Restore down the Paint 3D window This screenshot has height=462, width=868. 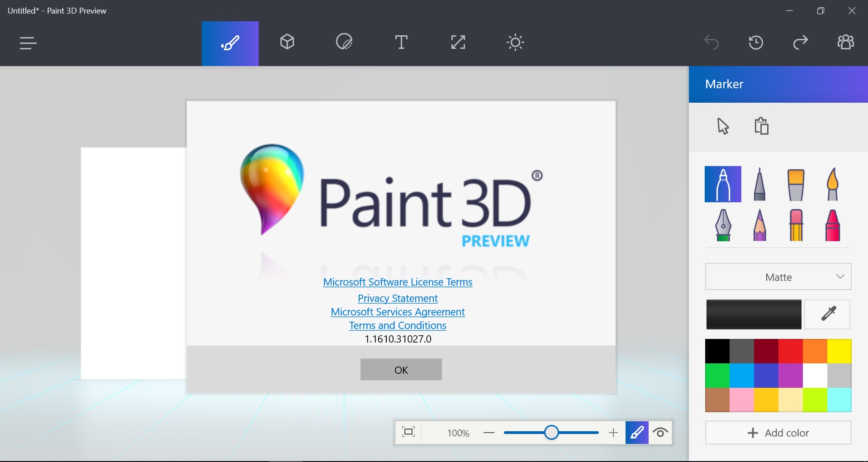point(821,10)
